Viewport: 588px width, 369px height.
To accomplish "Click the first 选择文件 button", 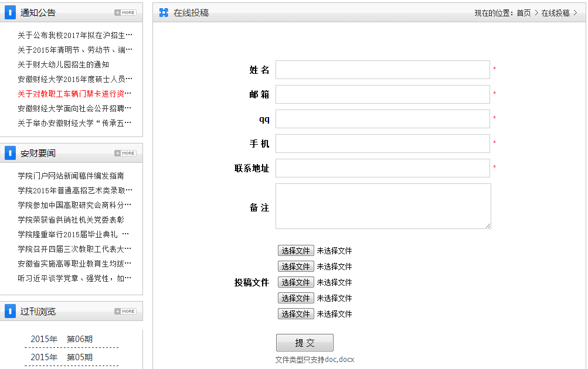I will 295,251.
